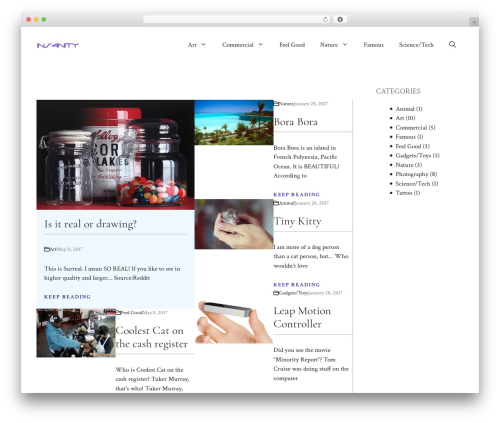Click the corn flakes jars featured image

(115, 155)
